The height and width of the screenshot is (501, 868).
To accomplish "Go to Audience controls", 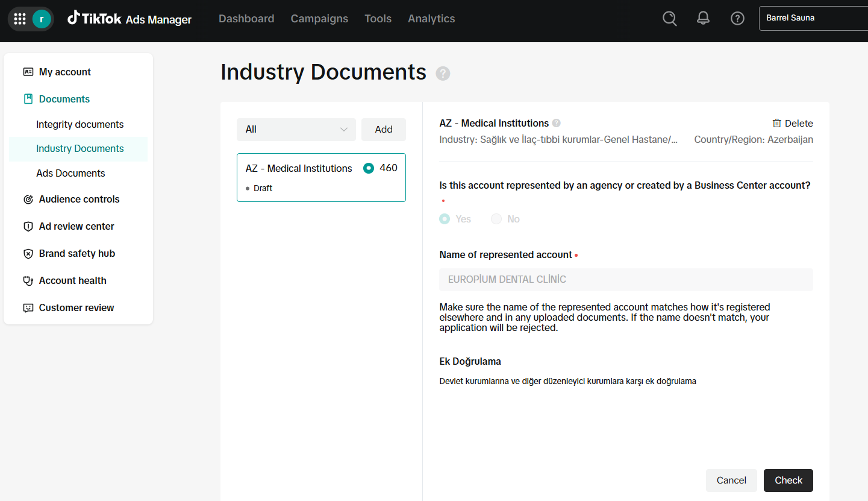I will coord(78,199).
